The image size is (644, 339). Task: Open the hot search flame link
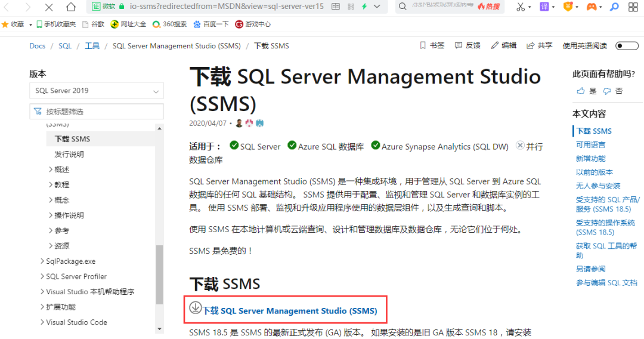point(489,7)
